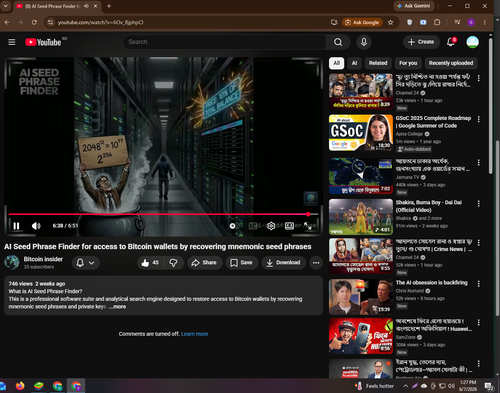
Task: Like the video with thumbs up
Action: click(x=150, y=263)
